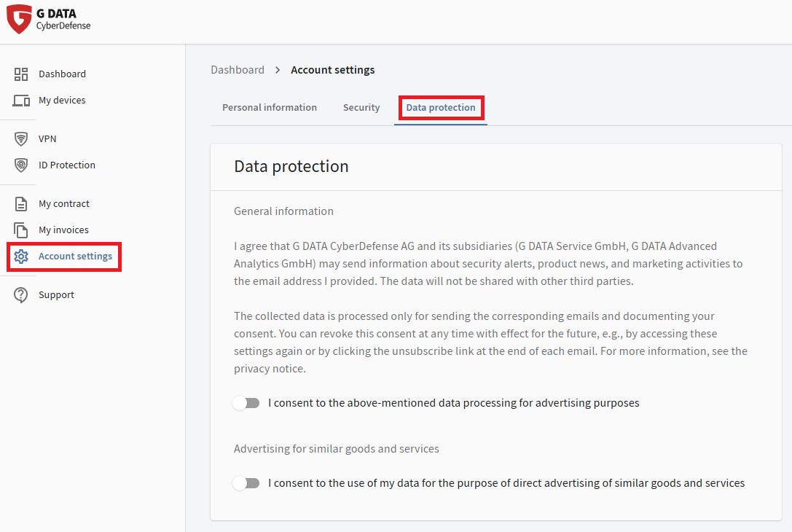Viewport: 792px width, 532px height.
Task: Open the VPN page from the sidebar
Action: click(47, 139)
